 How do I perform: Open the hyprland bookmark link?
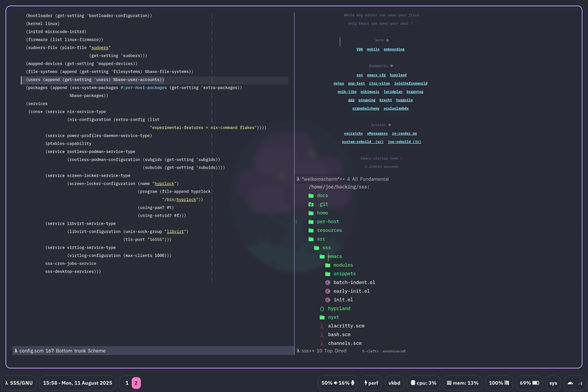(398, 75)
